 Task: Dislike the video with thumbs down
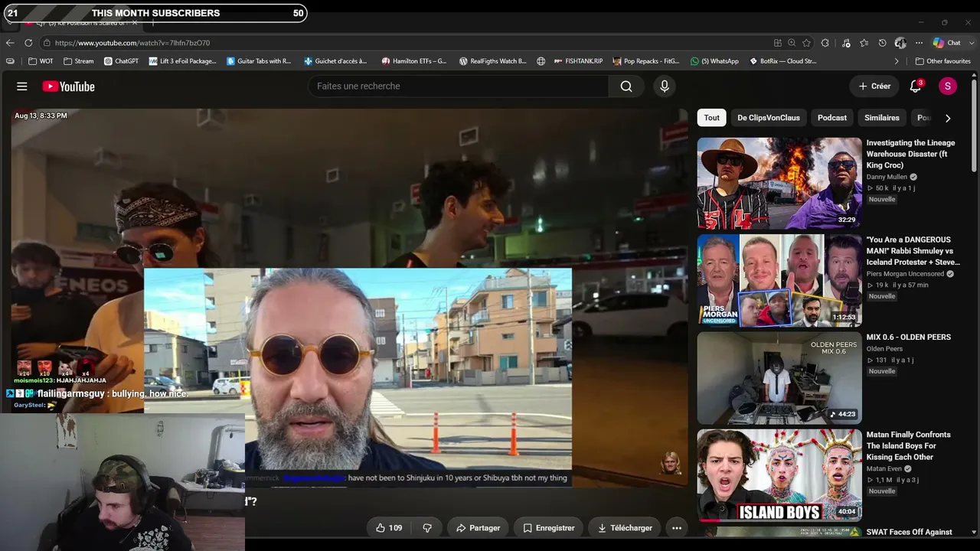(427, 528)
